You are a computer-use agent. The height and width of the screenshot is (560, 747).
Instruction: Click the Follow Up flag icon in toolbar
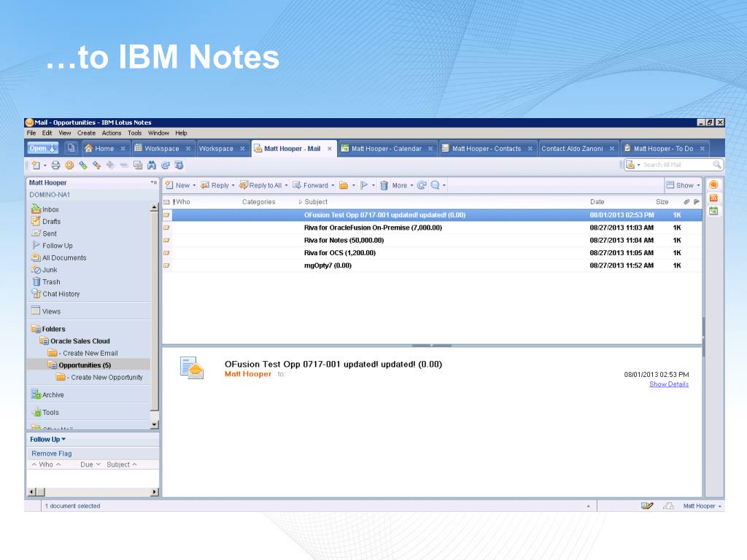pos(364,185)
